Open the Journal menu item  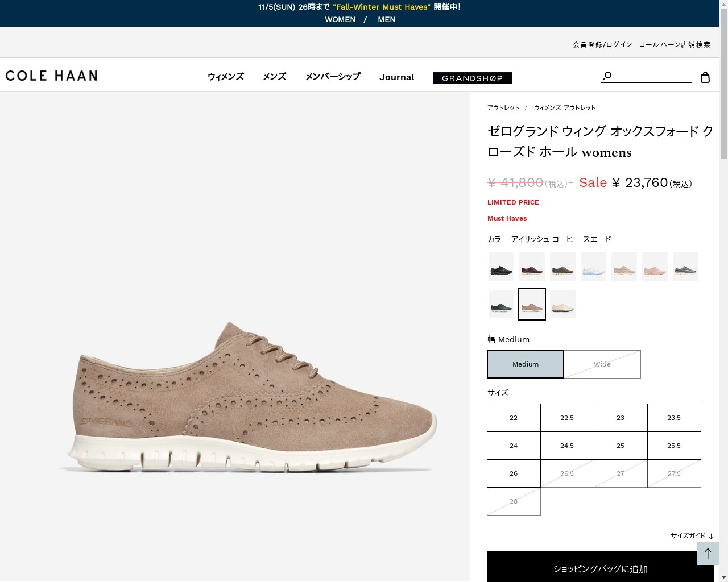click(396, 77)
